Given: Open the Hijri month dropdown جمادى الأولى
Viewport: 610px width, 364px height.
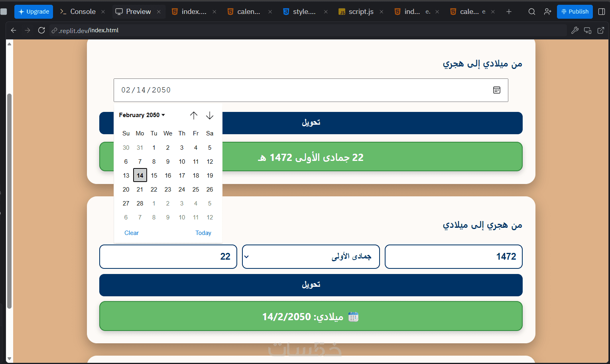Looking at the screenshot, I should point(311,256).
